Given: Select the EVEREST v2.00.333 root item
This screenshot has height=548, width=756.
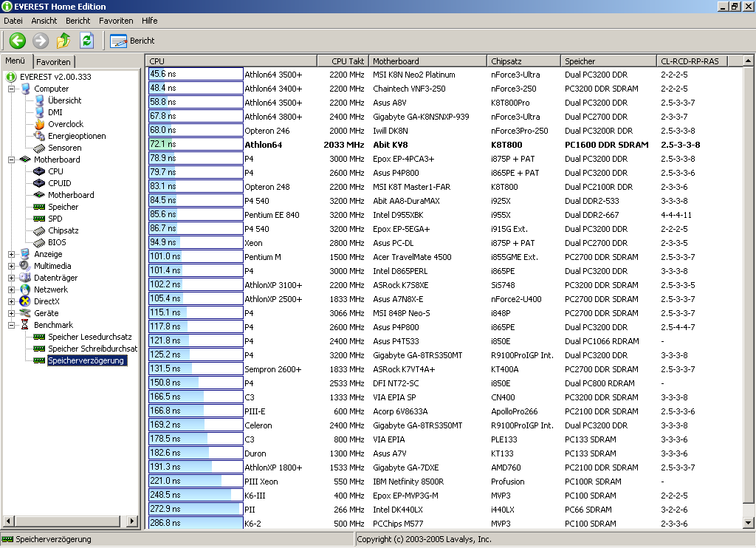Looking at the screenshot, I should pyautogui.click(x=55, y=77).
